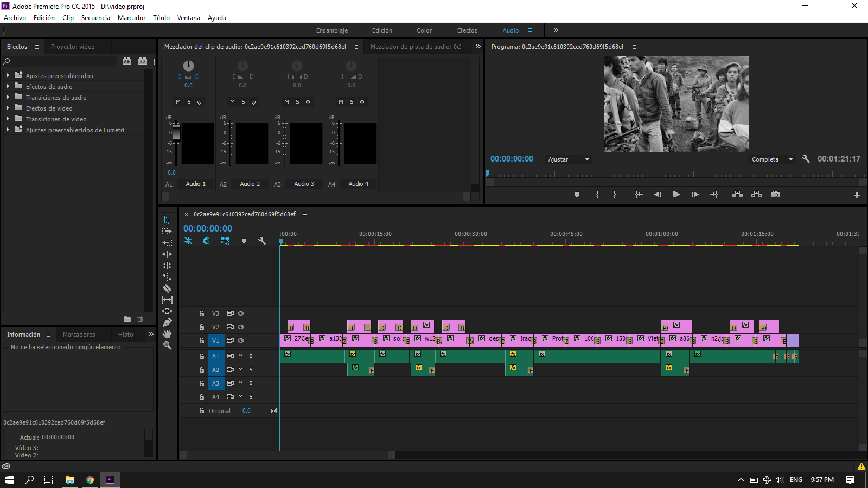This screenshot has width=868, height=488.
Task: Open Premiere Pro from Windows taskbar
Action: pyautogui.click(x=110, y=480)
